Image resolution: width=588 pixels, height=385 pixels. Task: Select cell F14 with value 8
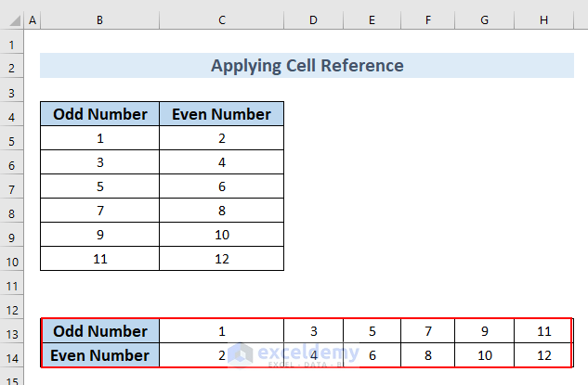[x=428, y=355]
